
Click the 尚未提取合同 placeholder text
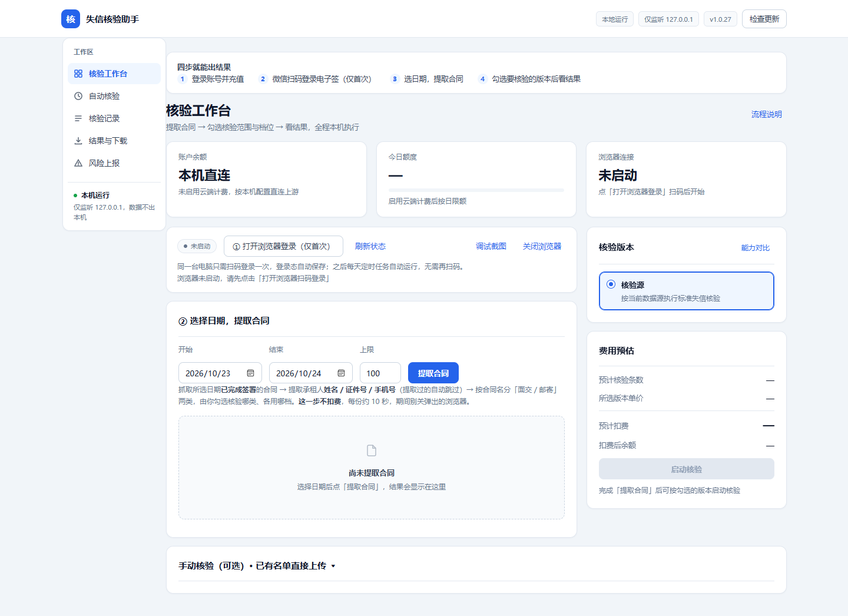click(x=372, y=473)
